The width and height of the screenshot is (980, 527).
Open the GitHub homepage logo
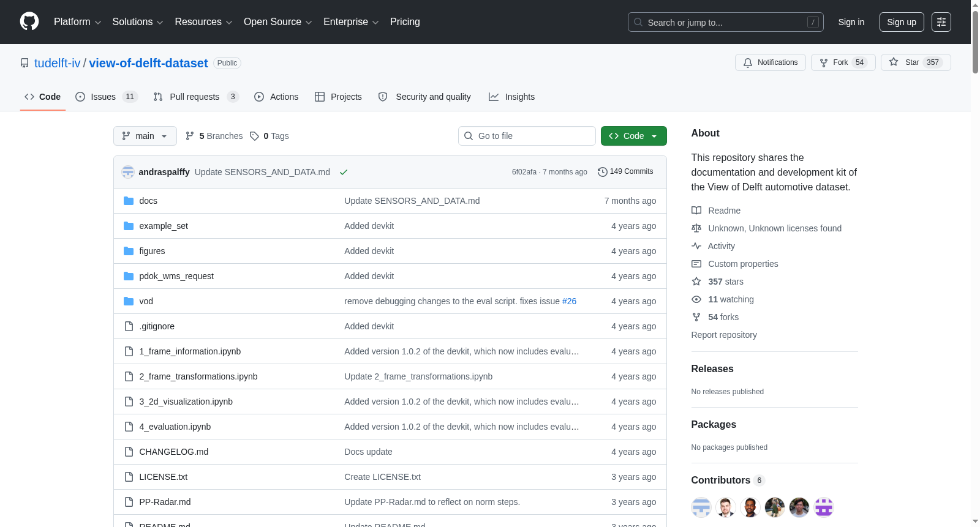click(x=29, y=22)
